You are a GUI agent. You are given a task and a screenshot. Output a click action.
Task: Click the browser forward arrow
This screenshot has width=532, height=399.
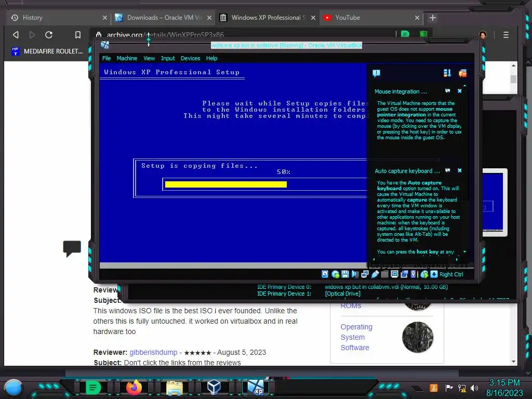click(32, 35)
